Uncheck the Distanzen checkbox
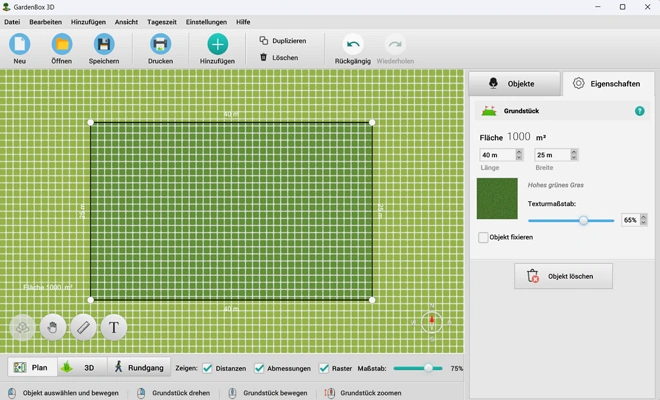Viewport: 660px width, 400px height. (208, 368)
